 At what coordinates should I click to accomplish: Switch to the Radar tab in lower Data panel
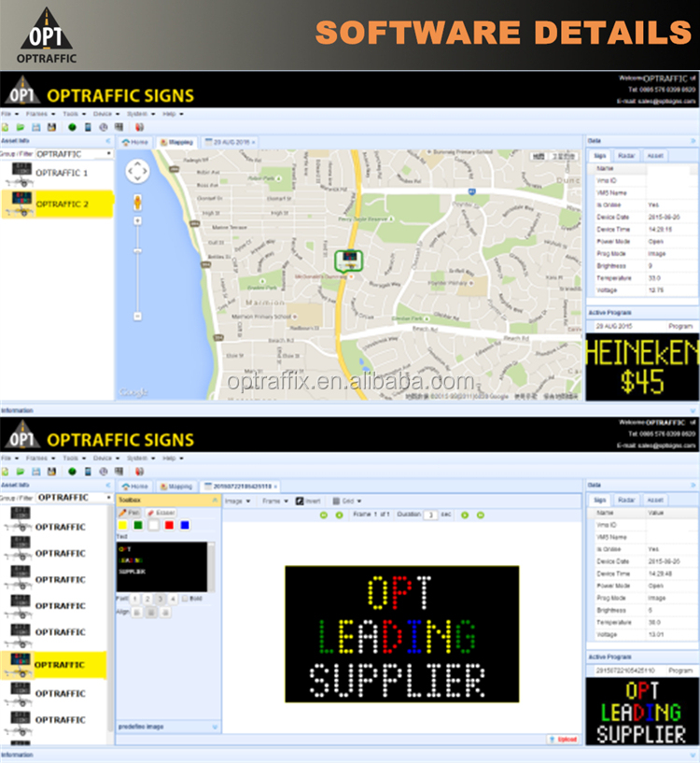click(x=626, y=500)
